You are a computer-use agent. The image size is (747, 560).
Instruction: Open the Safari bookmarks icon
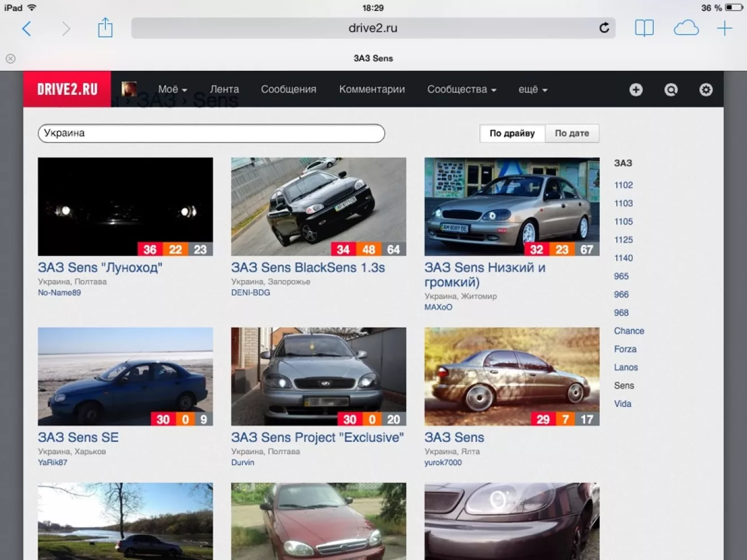click(x=644, y=28)
